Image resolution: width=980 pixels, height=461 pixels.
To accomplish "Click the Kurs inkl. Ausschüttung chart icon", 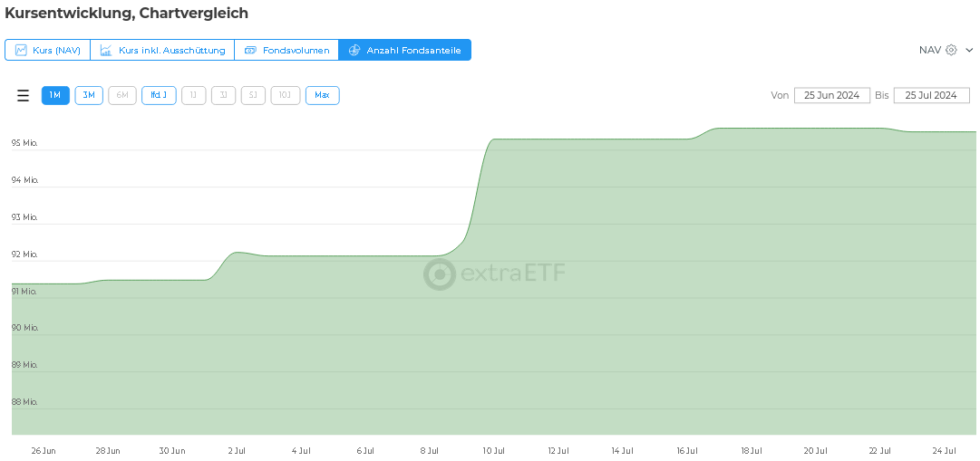I will pyautogui.click(x=106, y=50).
